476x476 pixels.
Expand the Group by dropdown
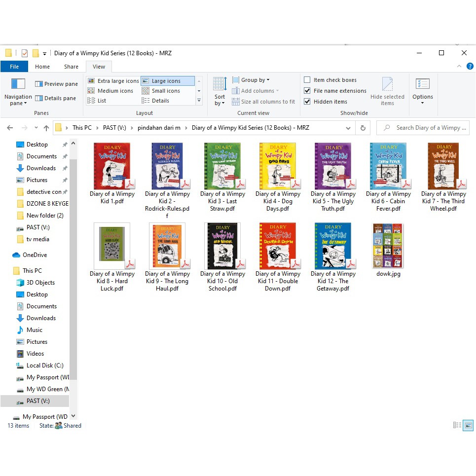[x=255, y=80]
